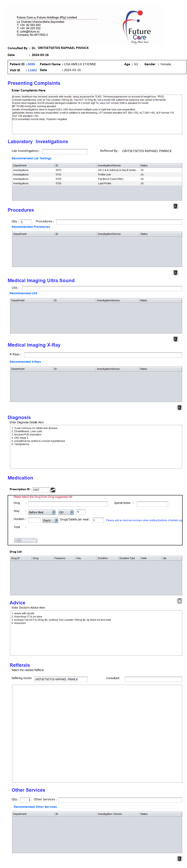Open Visit ID 11662 link

point(32,70)
